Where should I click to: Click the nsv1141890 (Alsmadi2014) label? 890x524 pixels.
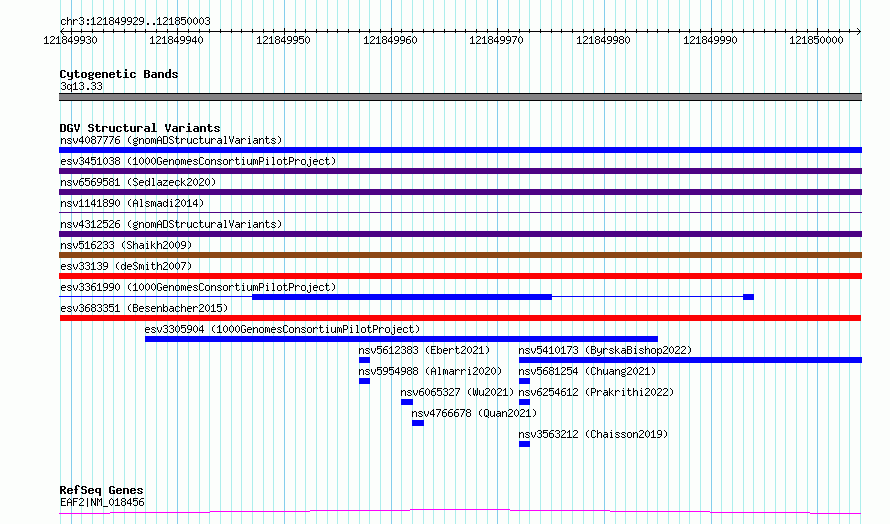pos(132,203)
